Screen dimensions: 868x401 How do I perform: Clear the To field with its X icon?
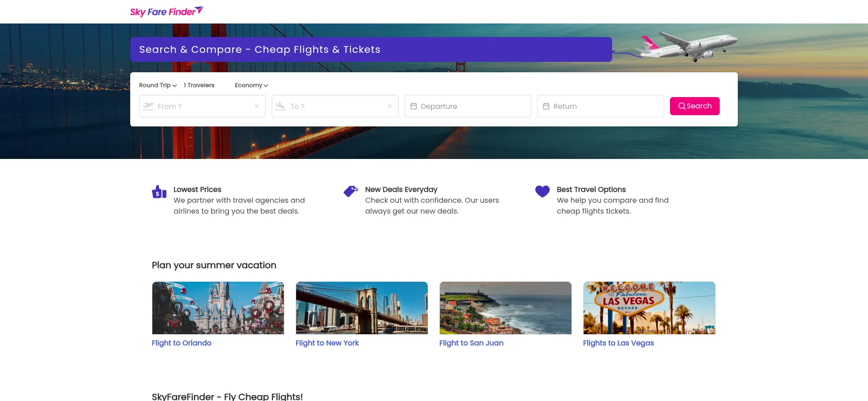click(390, 106)
